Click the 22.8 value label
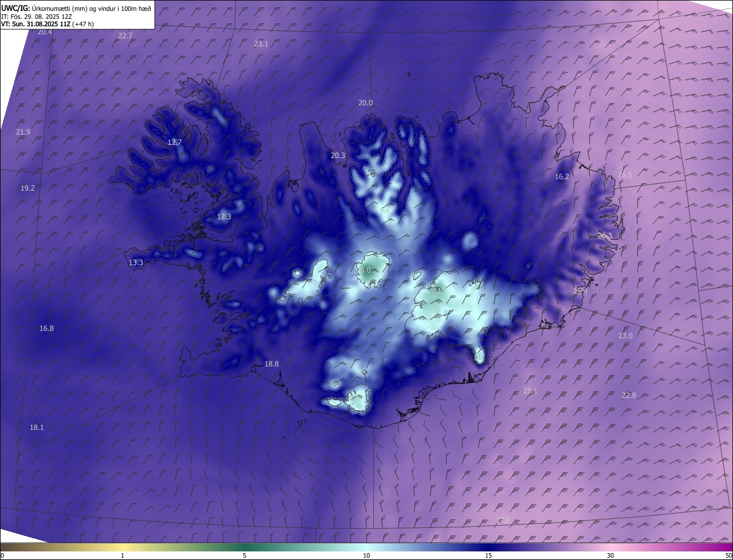This screenshot has width=733, height=560. [629, 395]
